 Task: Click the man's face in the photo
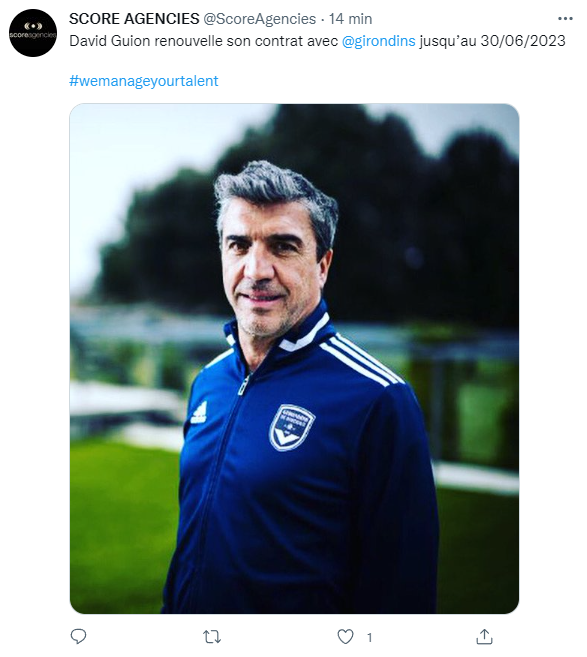[x=270, y=268]
